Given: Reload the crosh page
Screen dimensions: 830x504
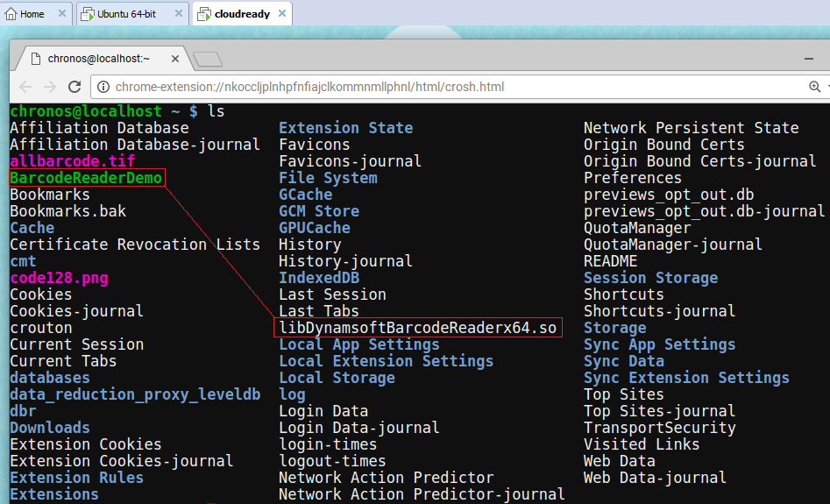Looking at the screenshot, I should 74,87.
